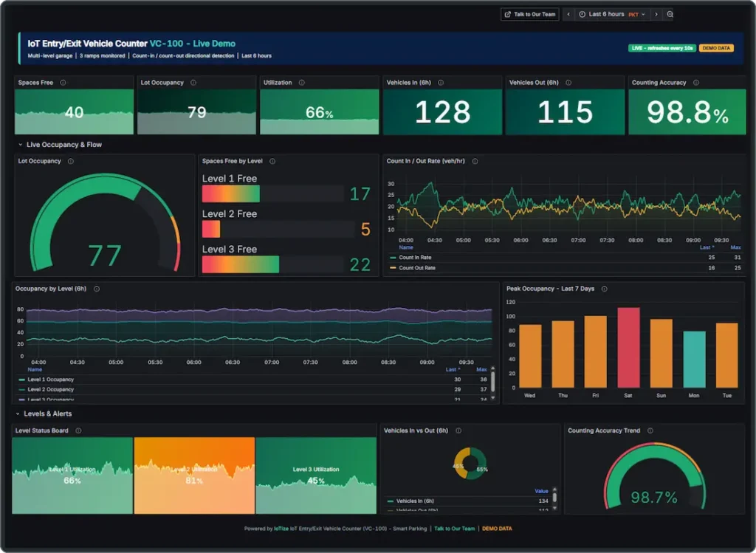
Task: Click Talk to Our Team button in top toolbar
Action: point(530,15)
